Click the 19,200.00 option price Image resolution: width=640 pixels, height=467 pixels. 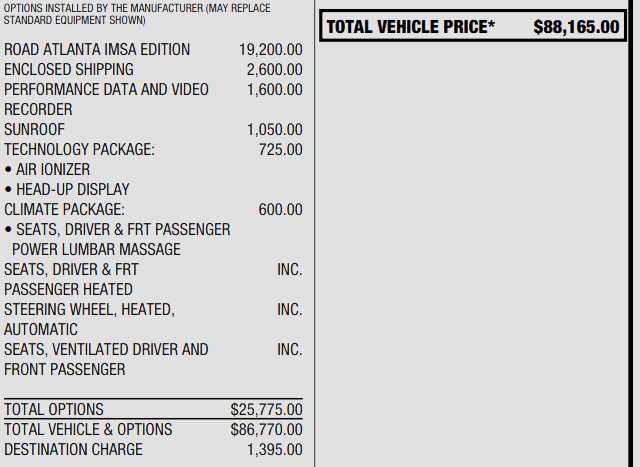click(x=270, y=50)
